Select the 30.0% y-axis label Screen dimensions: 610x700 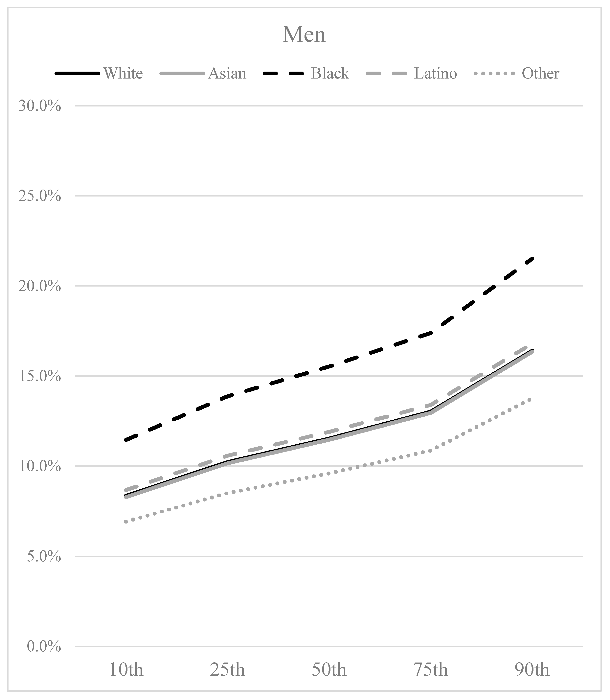pyautogui.click(x=40, y=106)
